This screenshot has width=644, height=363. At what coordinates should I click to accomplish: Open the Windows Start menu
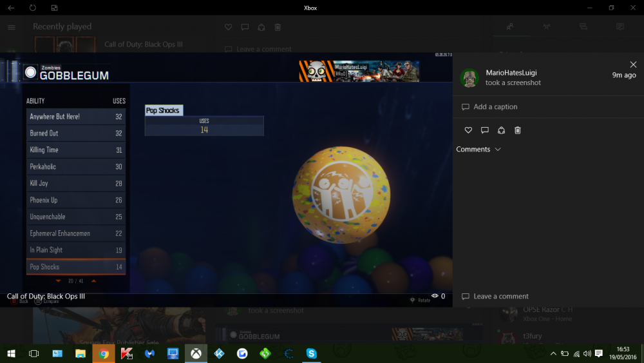pos(11,353)
